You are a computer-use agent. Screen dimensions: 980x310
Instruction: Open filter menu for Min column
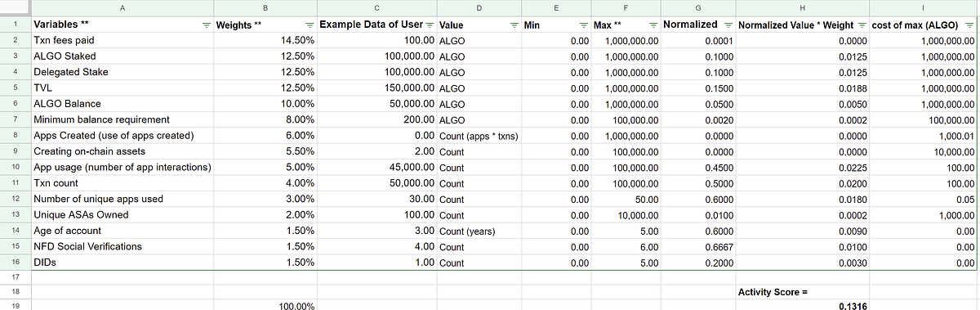584,25
